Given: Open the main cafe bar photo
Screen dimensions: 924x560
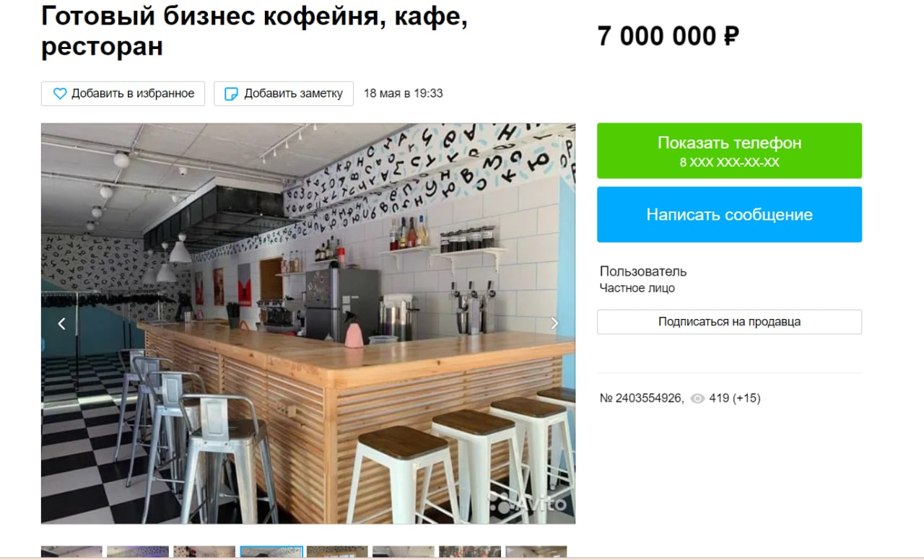Looking at the screenshot, I should click(308, 323).
